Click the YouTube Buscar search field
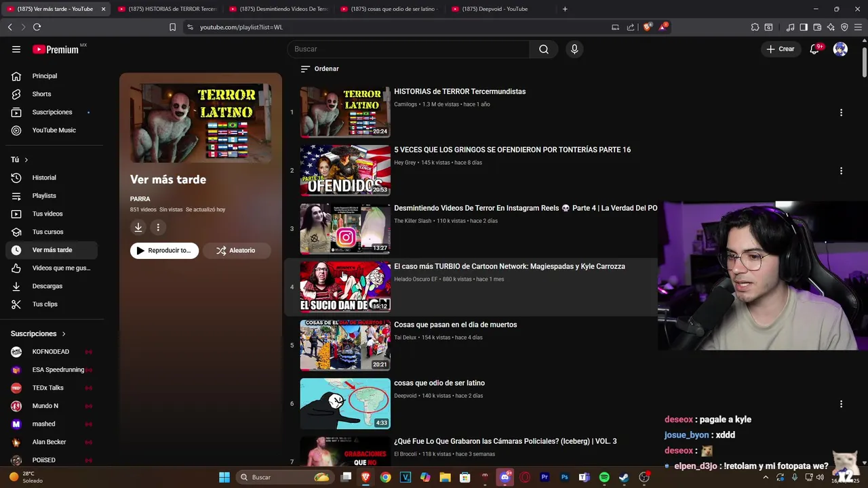This screenshot has width=868, height=488. 408,49
